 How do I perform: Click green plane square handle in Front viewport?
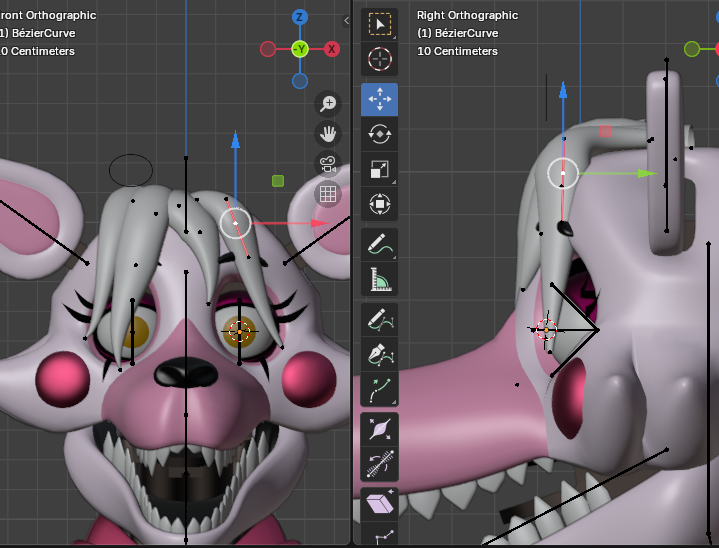point(278,181)
